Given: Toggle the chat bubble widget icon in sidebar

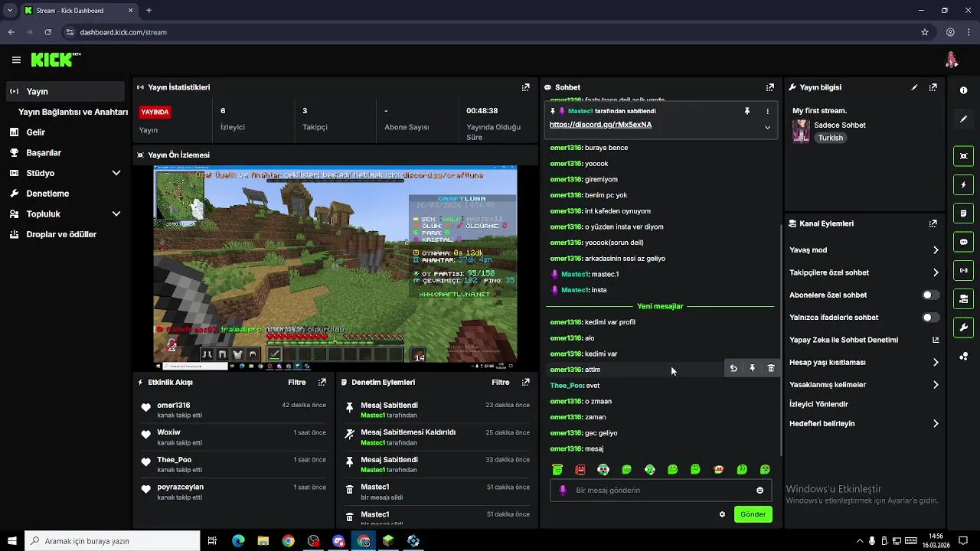Looking at the screenshot, I should pyautogui.click(x=963, y=241).
